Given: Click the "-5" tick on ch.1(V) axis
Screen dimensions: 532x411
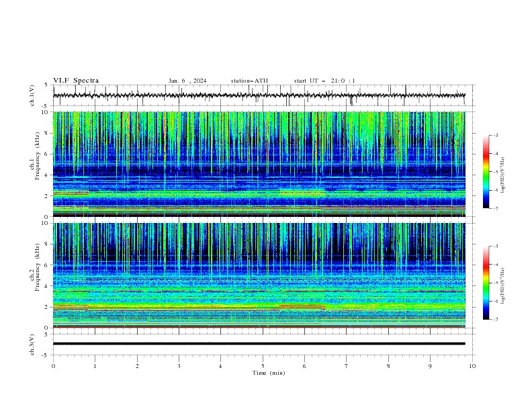Looking at the screenshot, I should tap(46, 106).
